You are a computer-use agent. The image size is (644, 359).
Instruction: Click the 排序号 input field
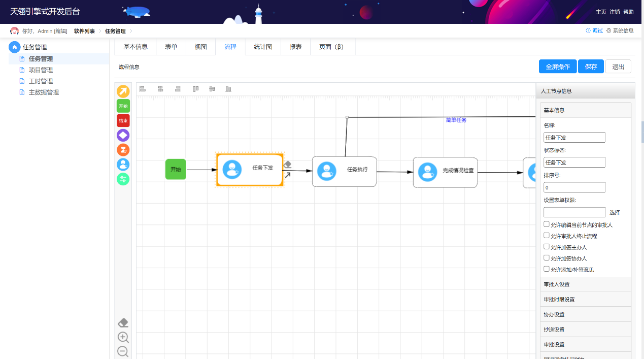[x=574, y=187]
